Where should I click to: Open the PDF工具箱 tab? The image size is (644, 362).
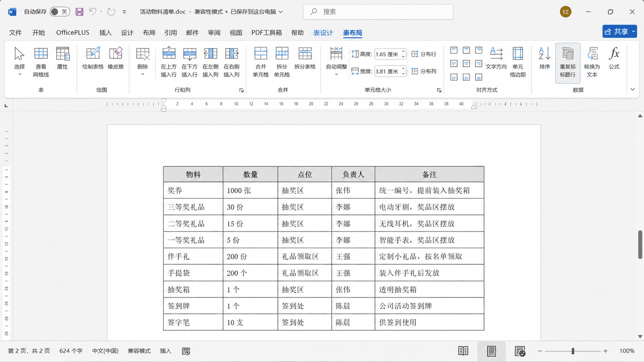point(267,33)
